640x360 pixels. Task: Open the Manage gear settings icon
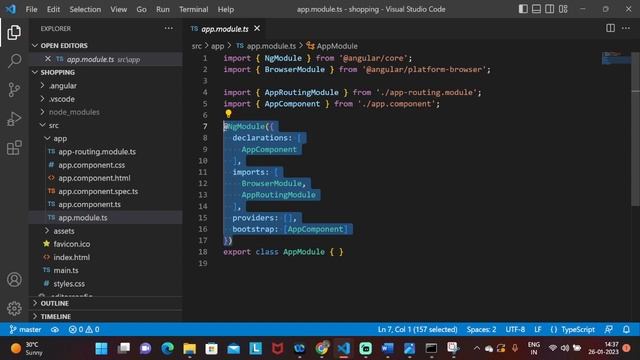point(14,308)
